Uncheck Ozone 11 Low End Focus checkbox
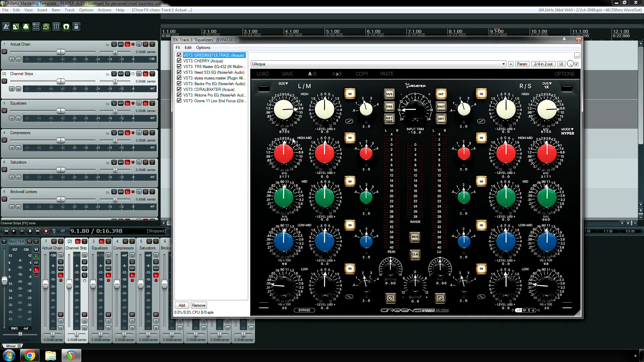The width and height of the screenshot is (644, 362). (x=179, y=101)
